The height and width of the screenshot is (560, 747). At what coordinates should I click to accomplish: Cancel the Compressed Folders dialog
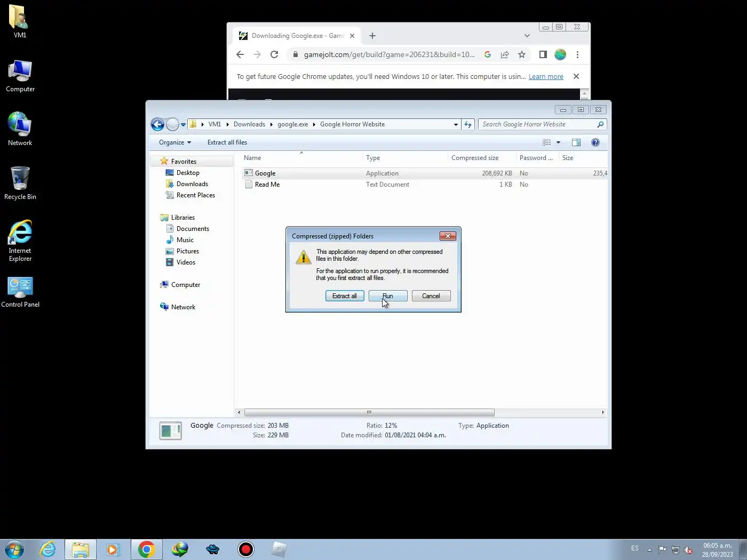(x=431, y=296)
